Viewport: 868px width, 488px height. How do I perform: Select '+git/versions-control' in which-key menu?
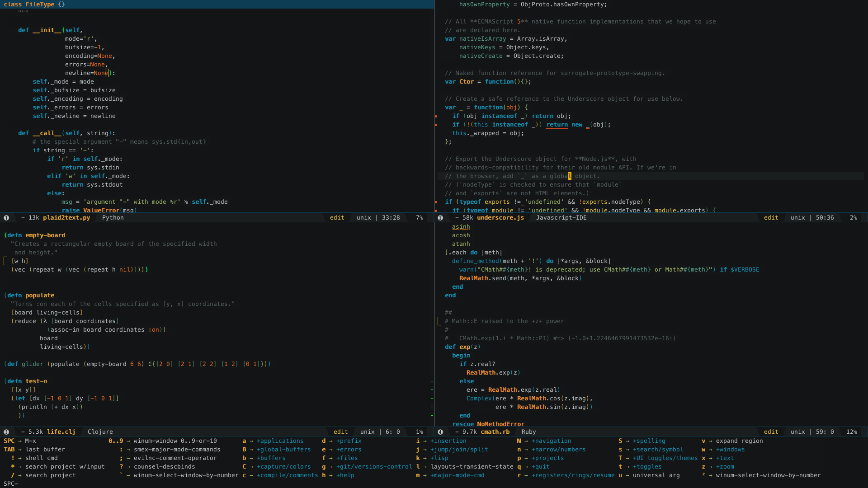point(374,467)
